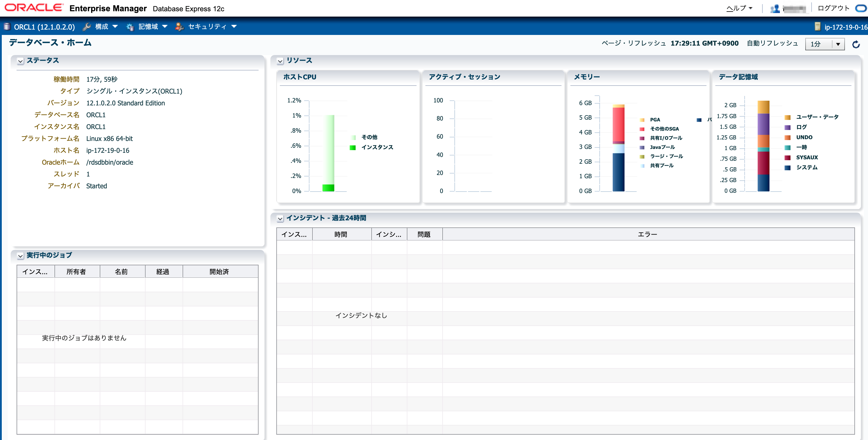
Task: Collapse the ステータス section
Action: pyautogui.click(x=20, y=61)
